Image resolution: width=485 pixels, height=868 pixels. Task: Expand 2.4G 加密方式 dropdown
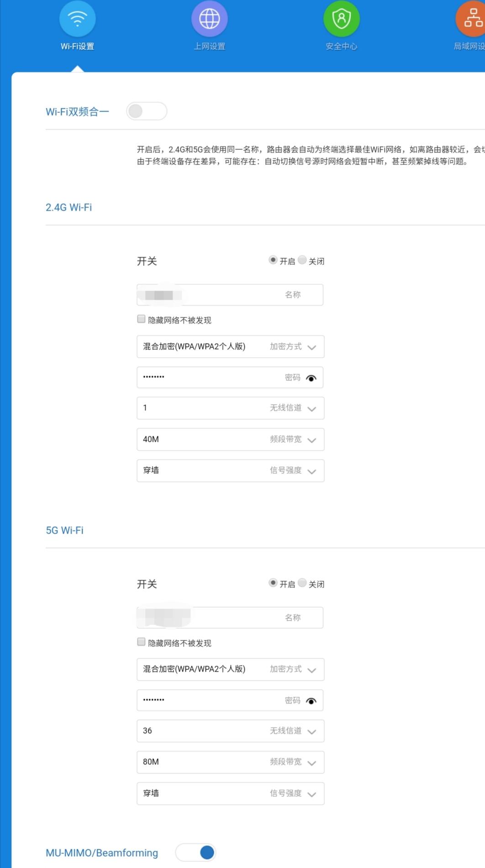coord(230,347)
